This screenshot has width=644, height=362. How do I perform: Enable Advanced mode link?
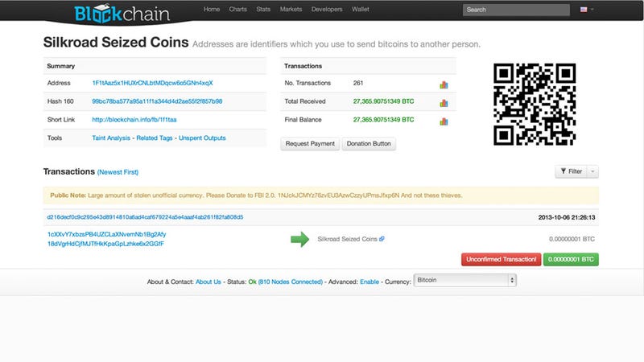click(369, 282)
